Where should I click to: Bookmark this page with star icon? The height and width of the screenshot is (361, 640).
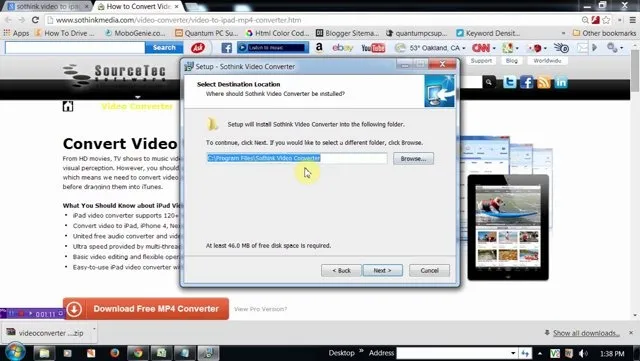[606, 20]
